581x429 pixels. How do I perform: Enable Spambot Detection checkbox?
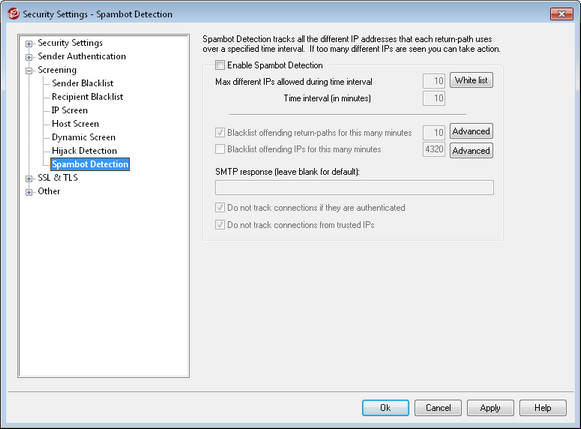point(220,65)
